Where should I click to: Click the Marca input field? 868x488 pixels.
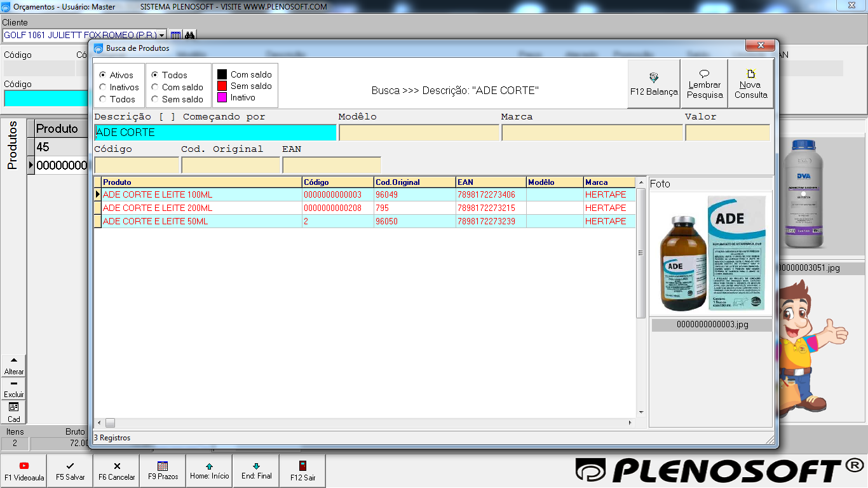(x=592, y=132)
